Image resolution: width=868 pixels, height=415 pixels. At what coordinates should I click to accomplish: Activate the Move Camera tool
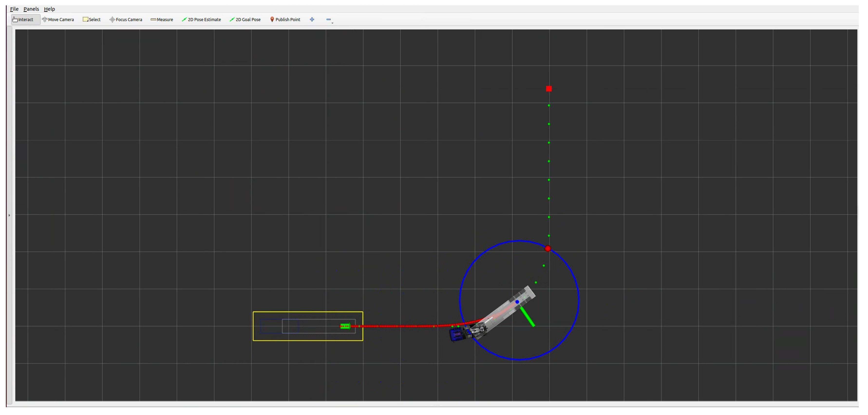click(x=58, y=19)
